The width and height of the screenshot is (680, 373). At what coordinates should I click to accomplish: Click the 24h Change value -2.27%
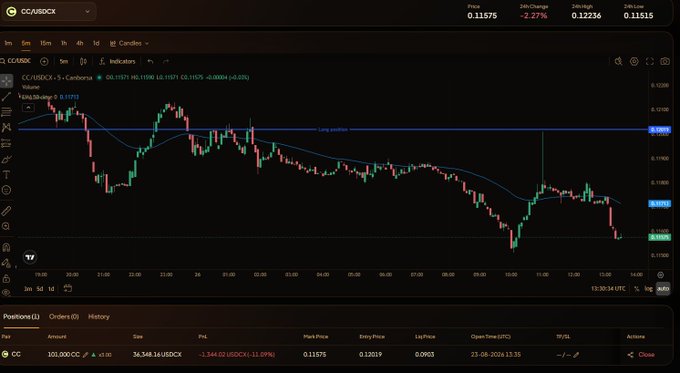[533, 16]
